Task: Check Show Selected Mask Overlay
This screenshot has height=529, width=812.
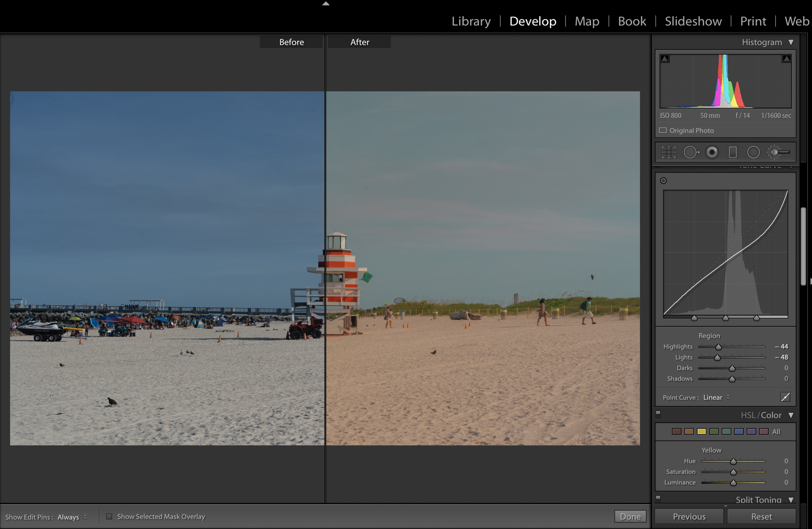Action: [x=109, y=516]
